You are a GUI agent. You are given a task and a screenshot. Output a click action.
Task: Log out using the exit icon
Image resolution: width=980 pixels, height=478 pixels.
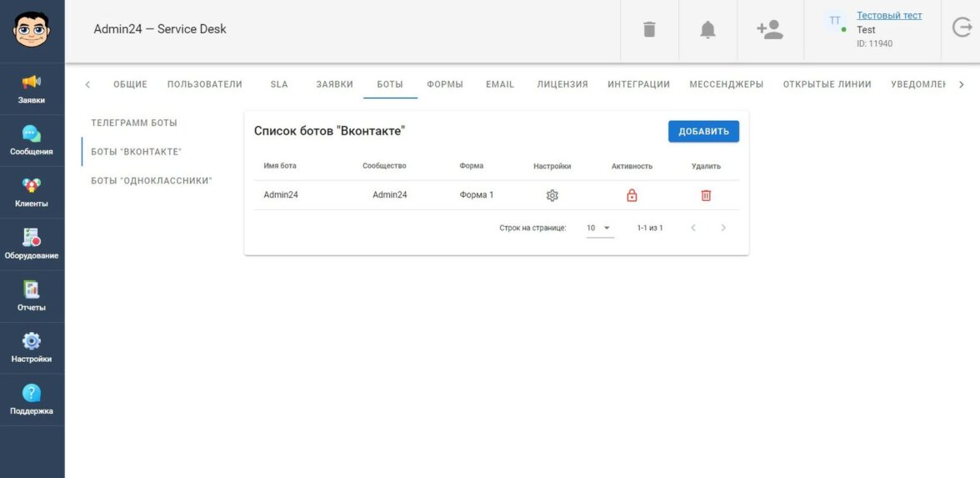961,28
